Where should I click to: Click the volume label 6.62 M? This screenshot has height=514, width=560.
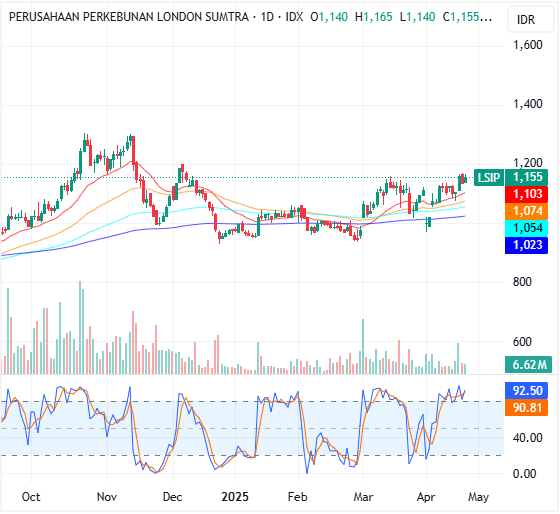[528, 365]
